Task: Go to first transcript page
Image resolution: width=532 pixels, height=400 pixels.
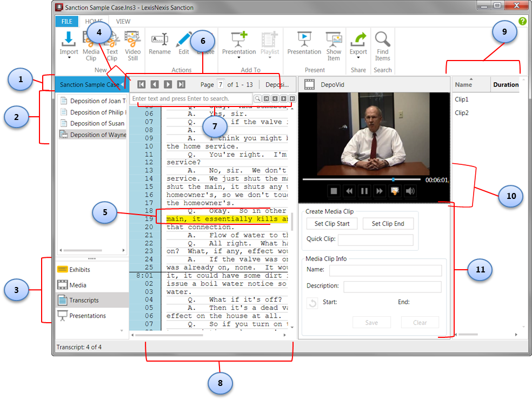Action: tap(142, 84)
